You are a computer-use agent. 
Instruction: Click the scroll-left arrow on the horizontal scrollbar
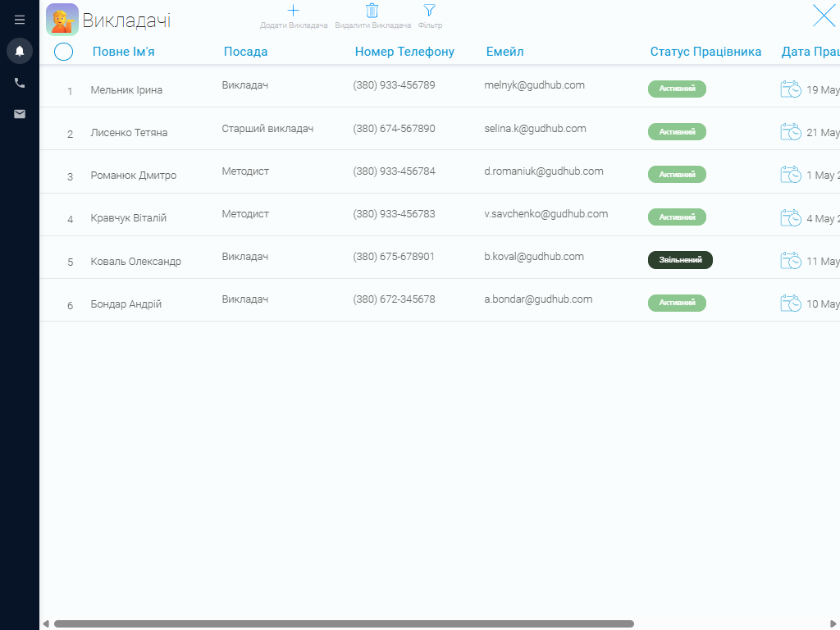coord(46,623)
